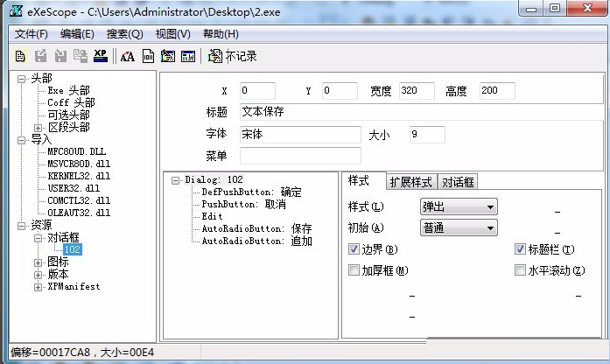Click the 不记录 logging icon
610x364 pixels.
[216, 57]
